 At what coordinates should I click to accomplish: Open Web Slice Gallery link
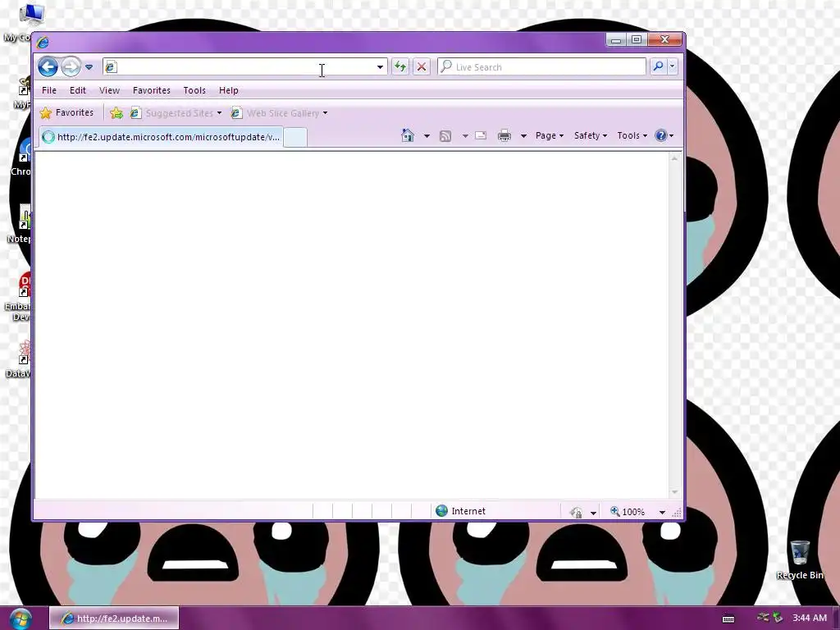click(x=279, y=113)
